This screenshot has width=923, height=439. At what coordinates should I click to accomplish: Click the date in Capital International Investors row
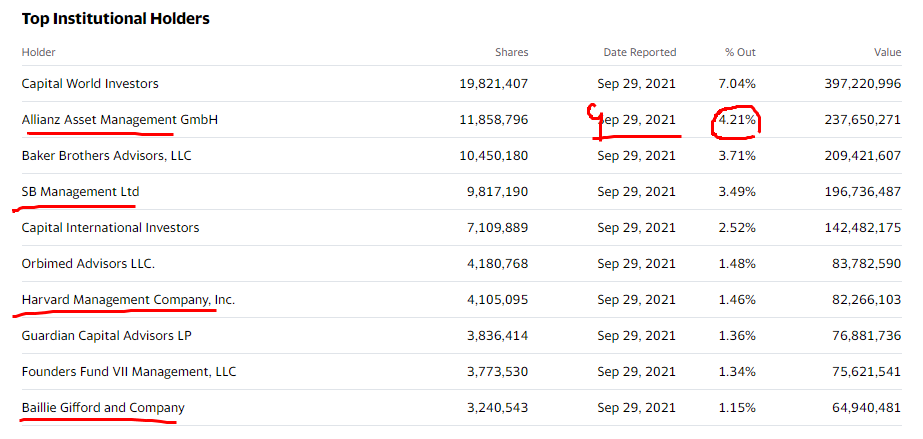click(637, 228)
